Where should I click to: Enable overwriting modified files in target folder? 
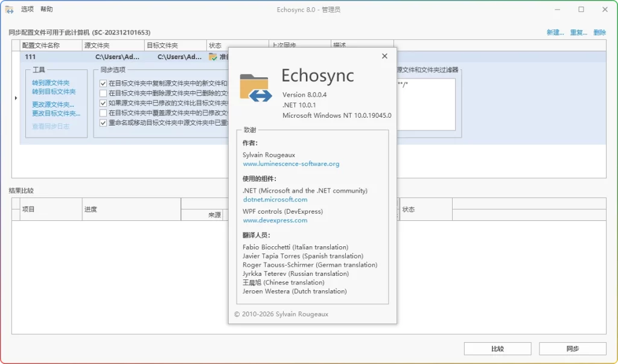[103, 113]
